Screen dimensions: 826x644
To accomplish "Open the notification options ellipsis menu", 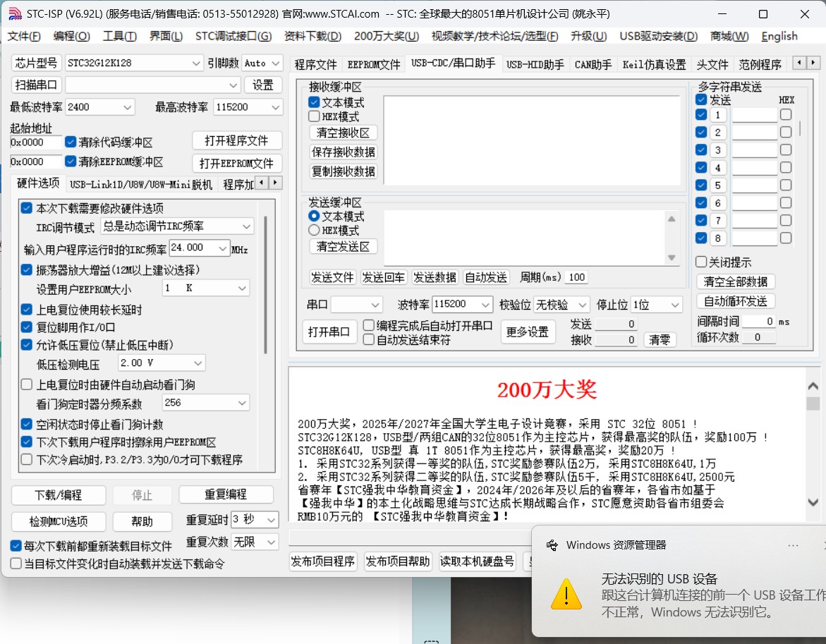I will [793, 545].
